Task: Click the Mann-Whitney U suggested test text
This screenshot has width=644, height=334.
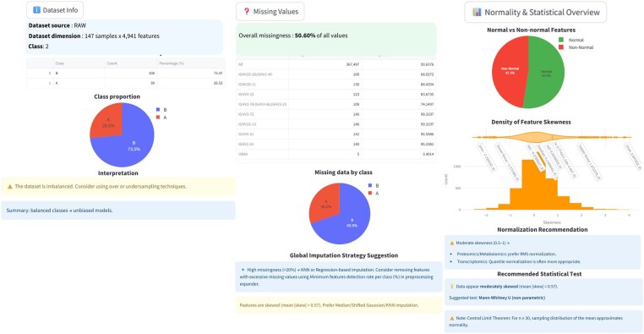Action: (512, 298)
